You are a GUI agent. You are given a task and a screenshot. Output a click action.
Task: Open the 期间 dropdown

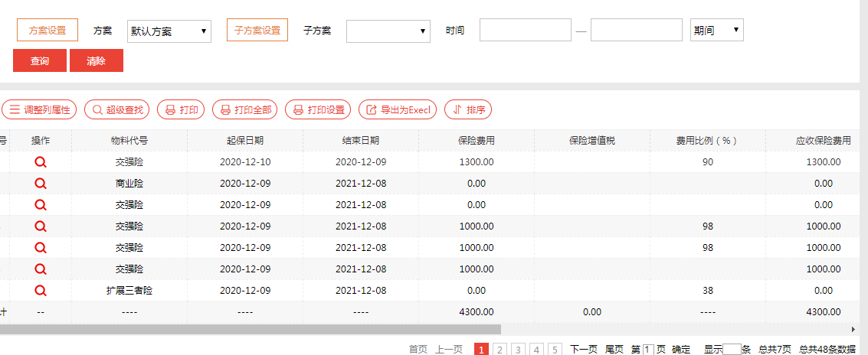(717, 31)
